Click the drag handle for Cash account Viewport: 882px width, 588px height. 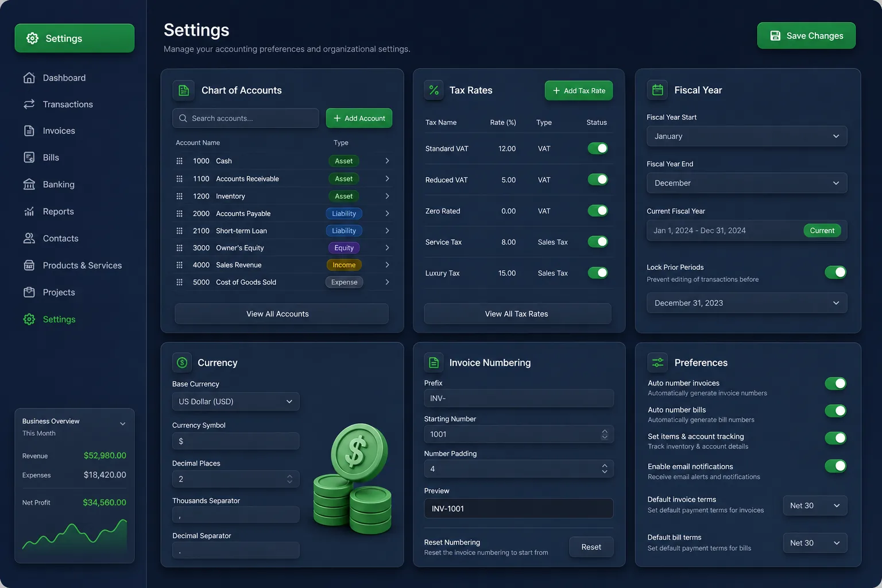(x=179, y=161)
